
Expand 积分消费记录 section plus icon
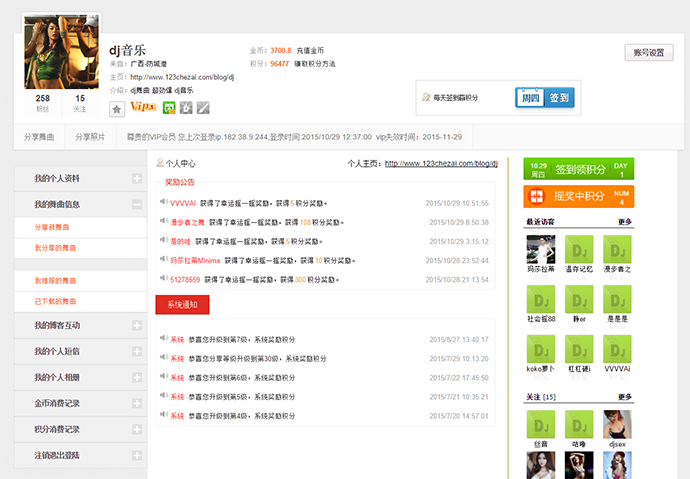pyautogui.click(x=137, y=429)
